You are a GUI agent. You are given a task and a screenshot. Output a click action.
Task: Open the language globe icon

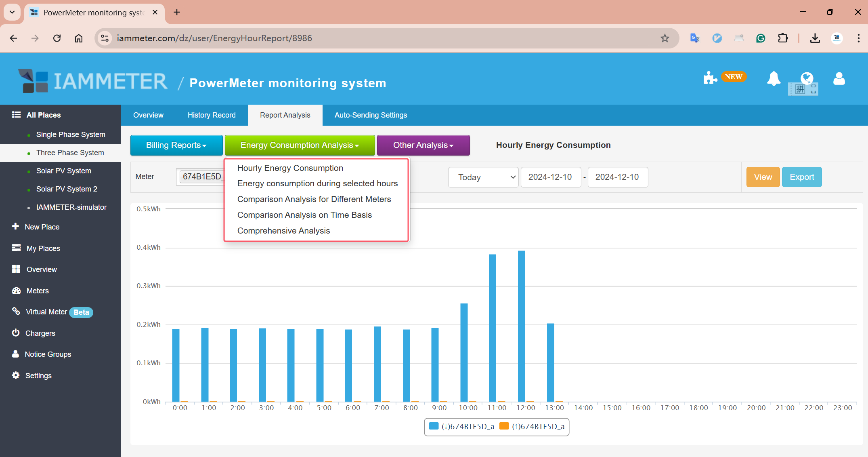(807, 78)
